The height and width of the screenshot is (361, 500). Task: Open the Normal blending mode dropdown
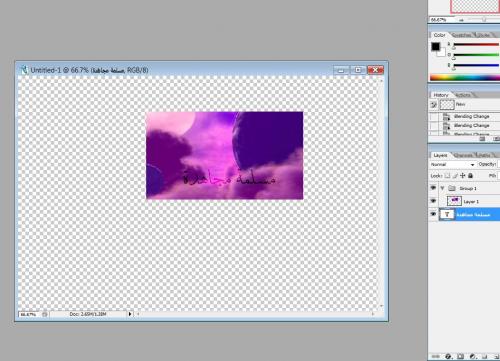tap(452, 165)
